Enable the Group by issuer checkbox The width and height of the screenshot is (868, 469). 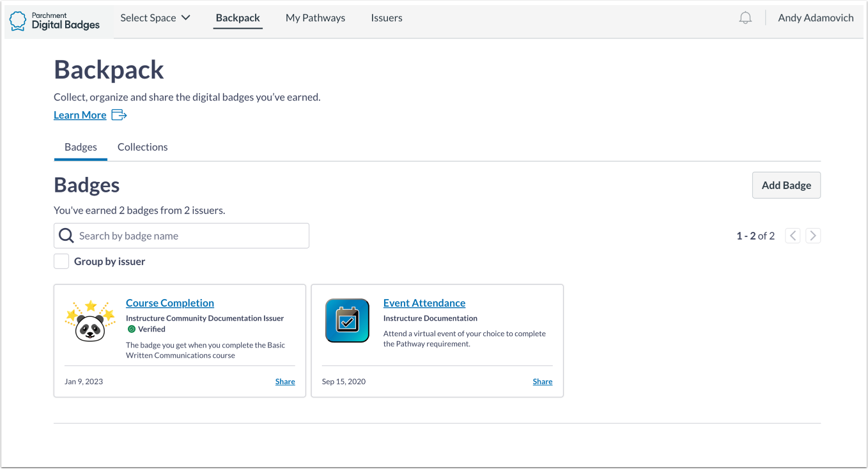61,261
